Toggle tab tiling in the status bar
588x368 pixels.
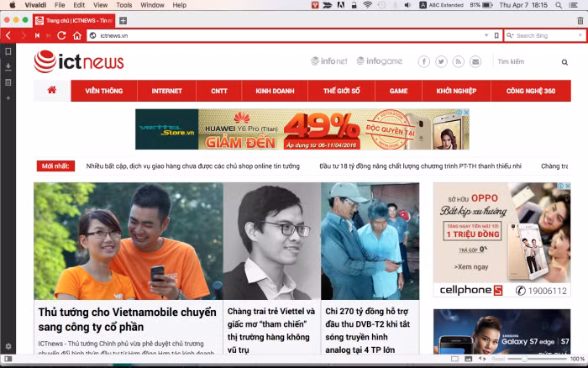point(455,359)
